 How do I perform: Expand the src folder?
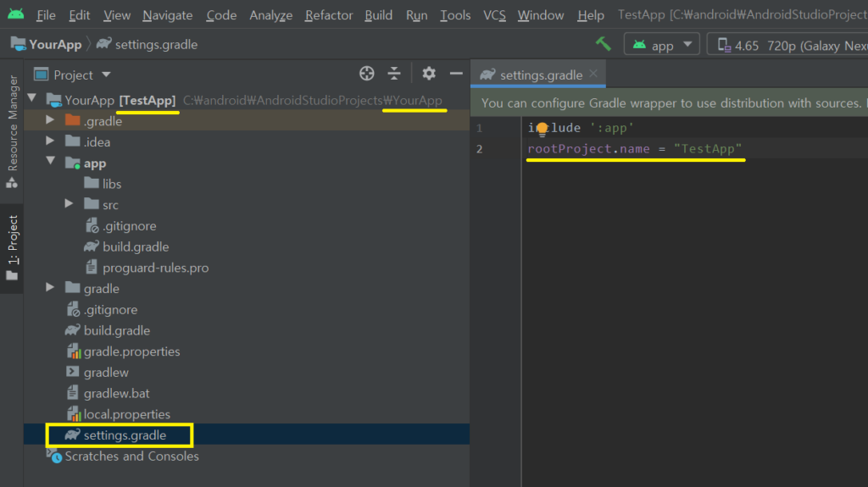pos(70,205)
